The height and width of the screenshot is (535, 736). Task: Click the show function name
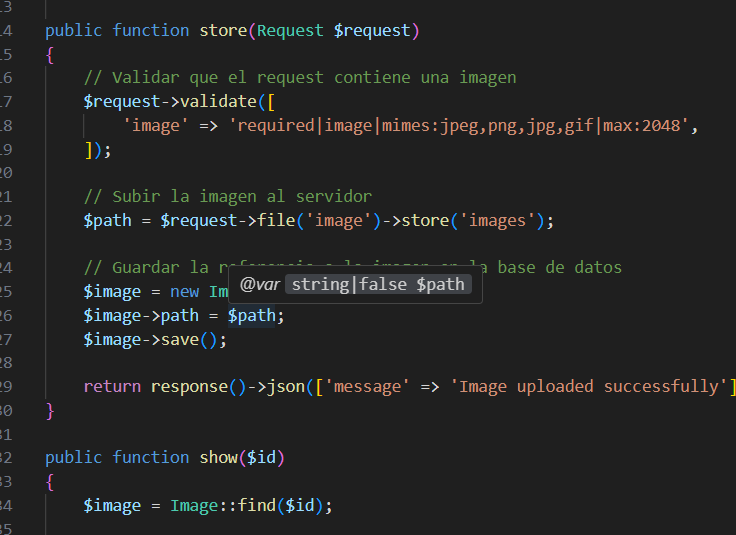point(218,457)
